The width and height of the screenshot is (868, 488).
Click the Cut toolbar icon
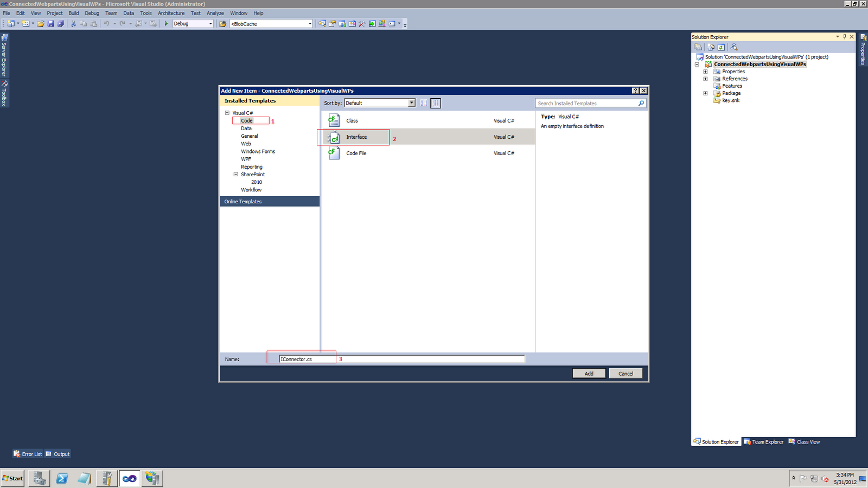[74, 24]
